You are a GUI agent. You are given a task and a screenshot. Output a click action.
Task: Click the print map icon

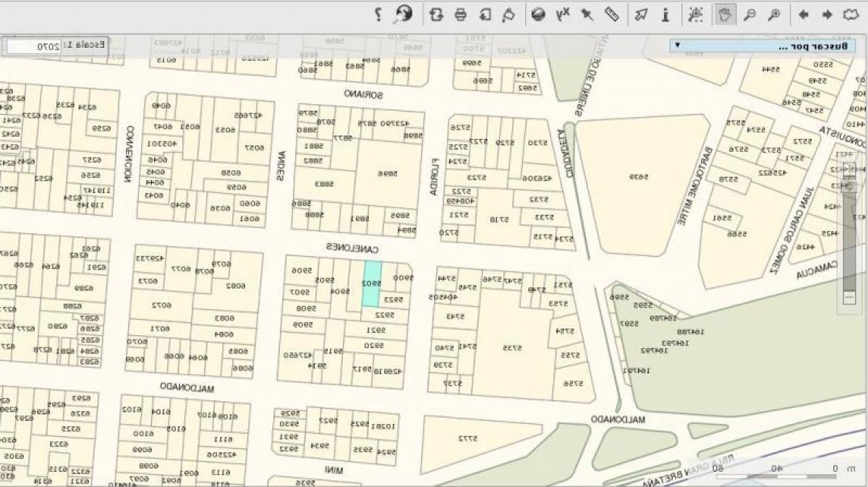click(x=460, y=14)
